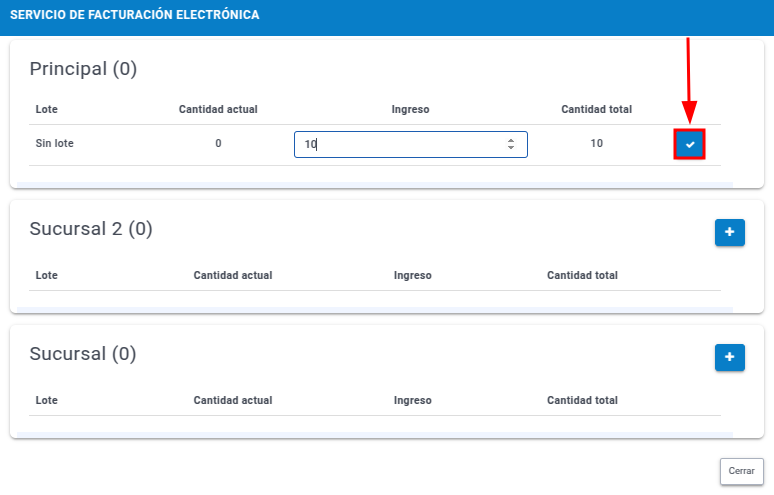Add a lot to Sucursal (0) with its plus button
Viewport: 774px width, 495px height.
730,357
